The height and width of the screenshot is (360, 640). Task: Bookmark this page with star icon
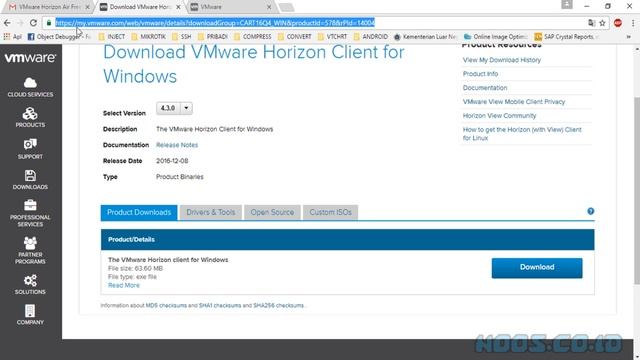602,23
